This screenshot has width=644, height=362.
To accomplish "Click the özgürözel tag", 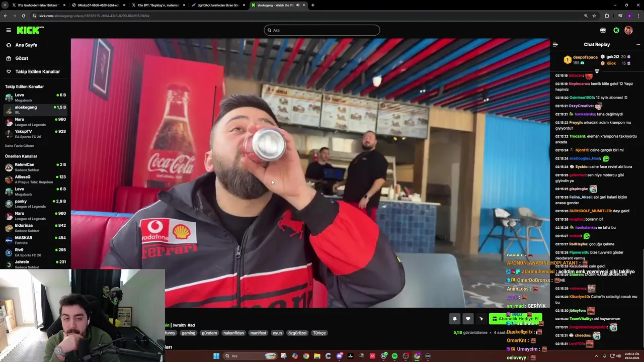I will 297,333.
